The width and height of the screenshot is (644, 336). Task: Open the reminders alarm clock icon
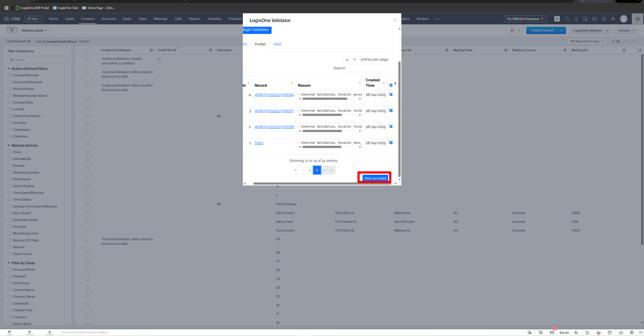[609, 332]
